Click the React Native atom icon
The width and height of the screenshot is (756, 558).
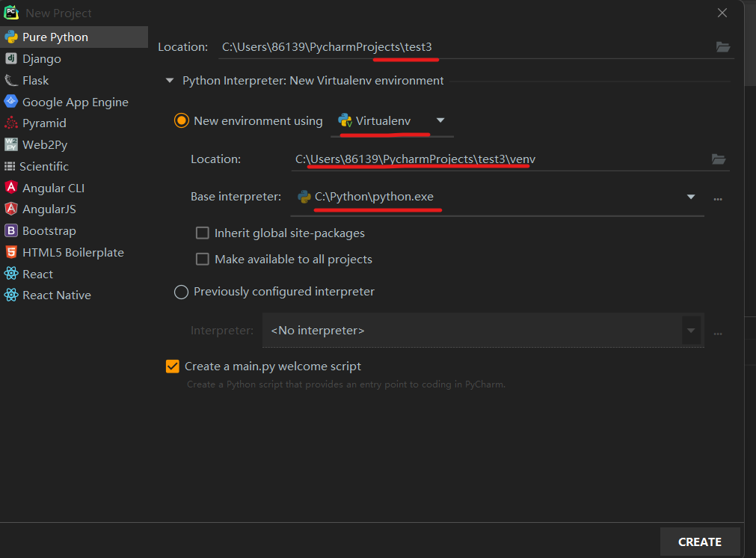(11, 295)
